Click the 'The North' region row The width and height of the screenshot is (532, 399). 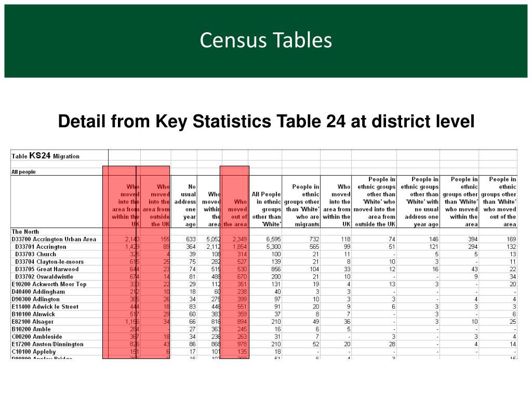point(25,231)
